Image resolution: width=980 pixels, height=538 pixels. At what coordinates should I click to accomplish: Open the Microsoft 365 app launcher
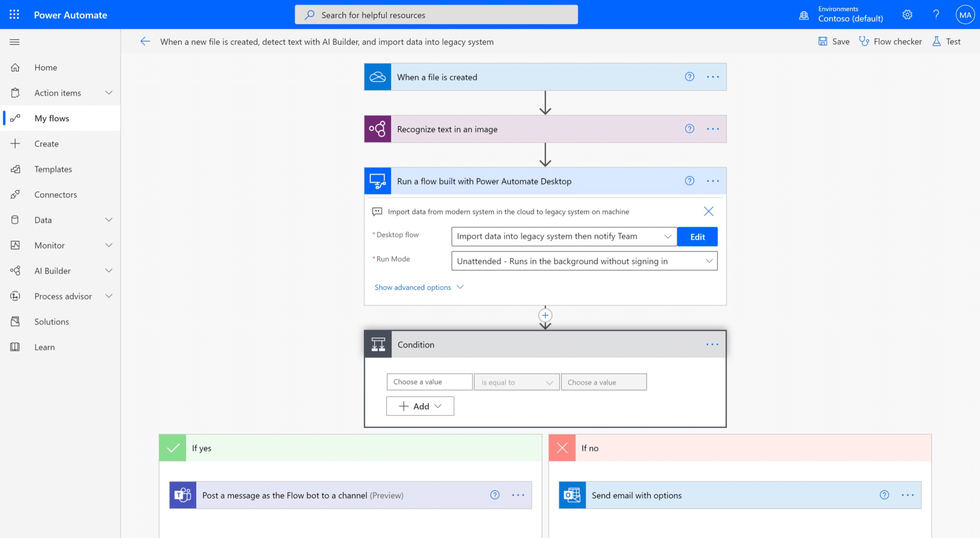14,15
